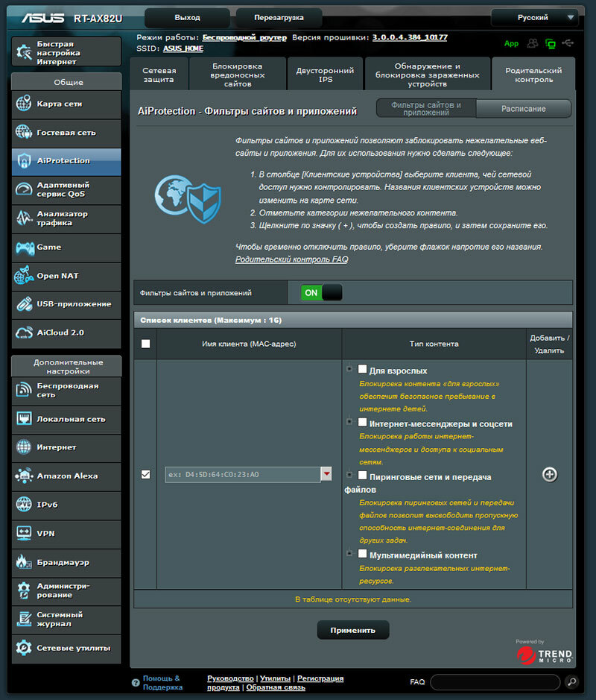596x700 pixels.
Task: Open Adaptive QoS (Адаптивный сервис QoS) icon
Action: (x=24, y=190)
